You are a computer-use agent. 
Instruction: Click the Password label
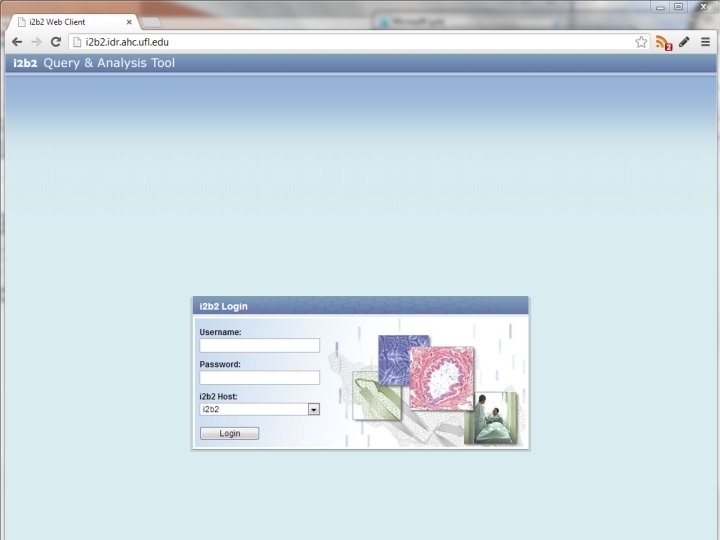click(220, 364)
